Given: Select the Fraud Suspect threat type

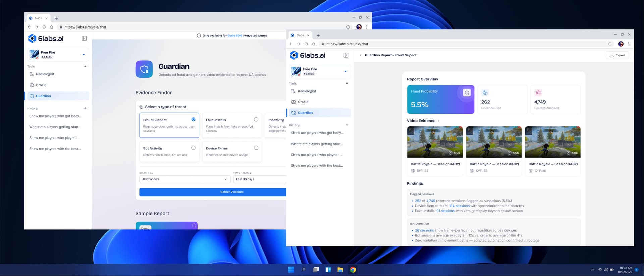Looking at the screenshot, I should (x=169, y=125).
